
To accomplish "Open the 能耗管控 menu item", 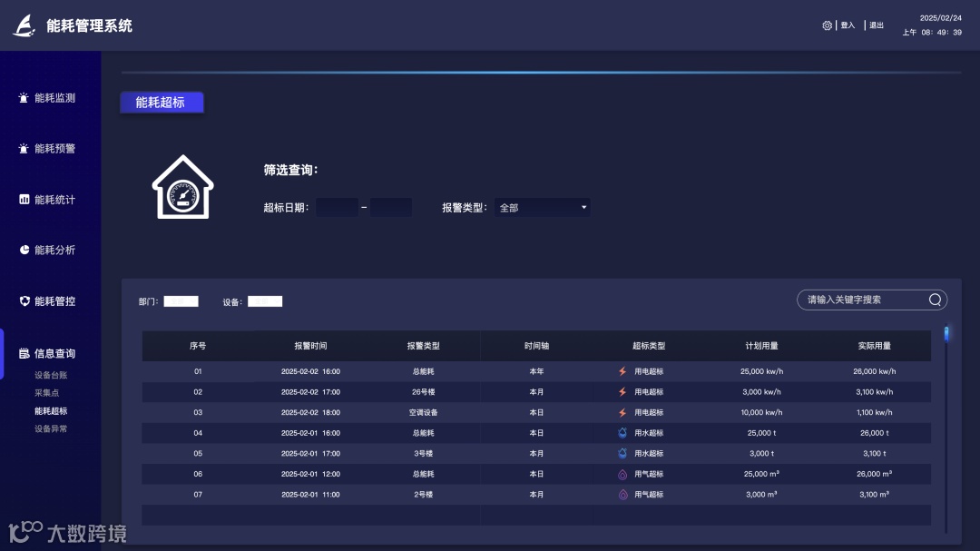I will [55, 301].
